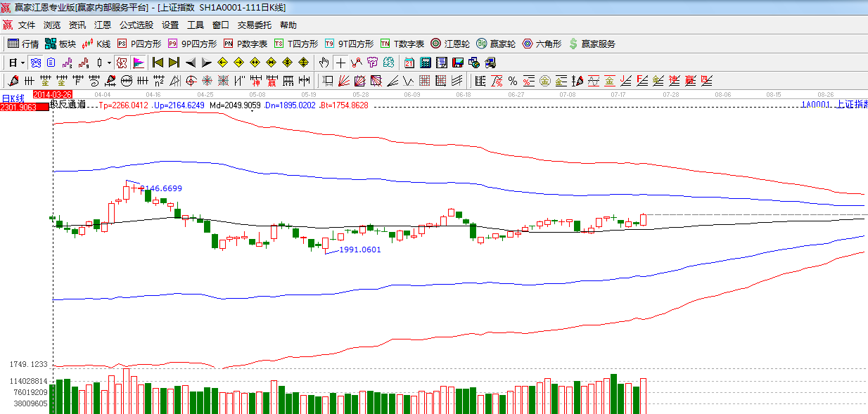Click the black left-pointing triangle arrow icon
The image size is (868, 414).
pos(190,63)
